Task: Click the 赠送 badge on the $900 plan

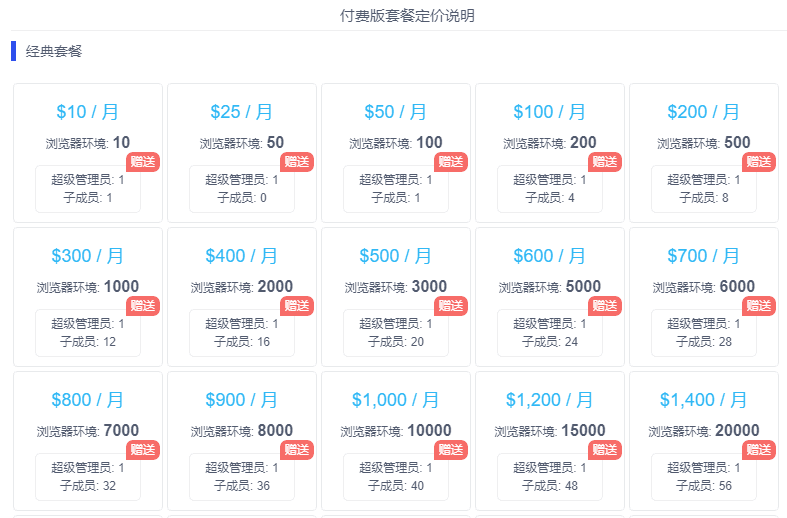Action: [x=297, y=450]
